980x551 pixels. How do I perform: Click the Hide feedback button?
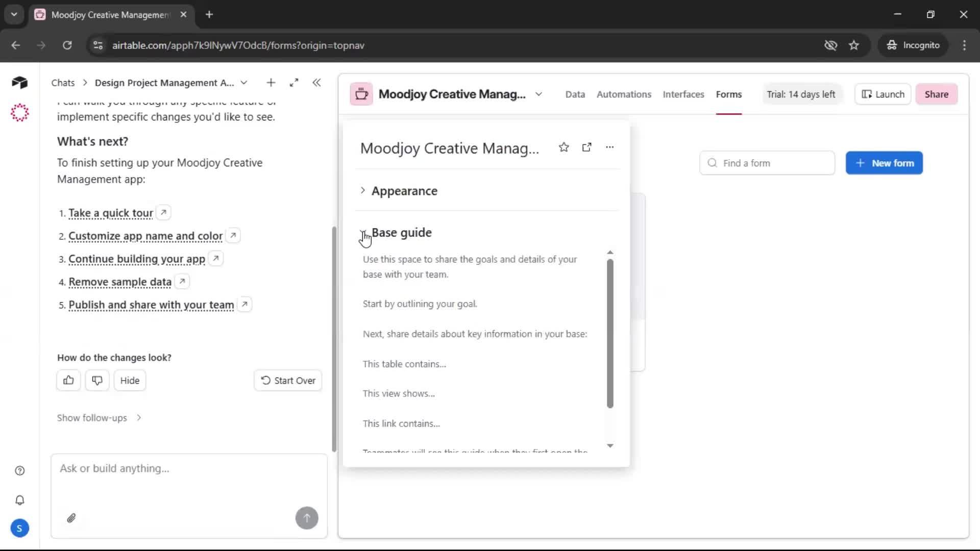tap(130, 381)
